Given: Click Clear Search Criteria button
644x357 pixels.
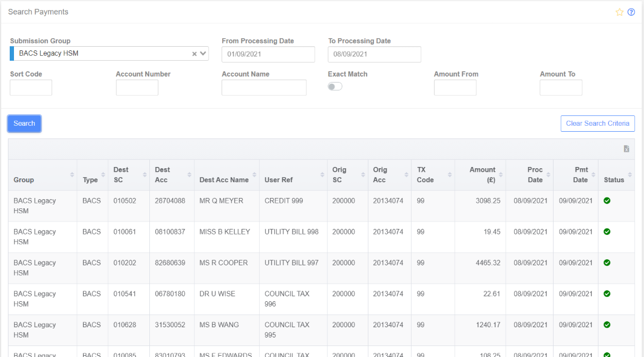Looking at the screenshot, I should click(x=598, y=123).
